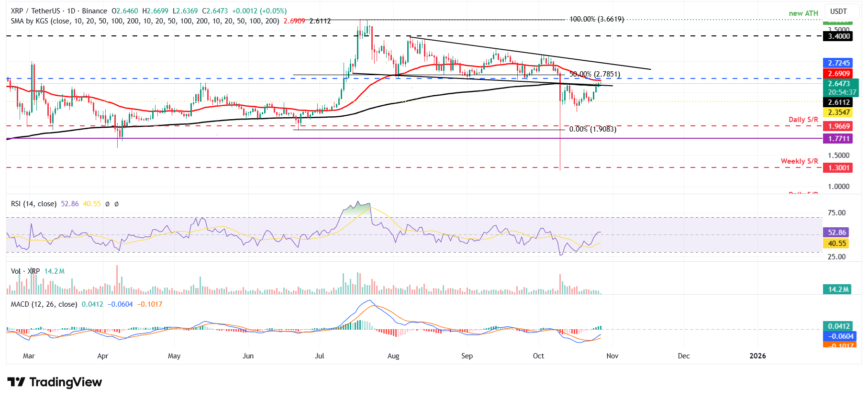Click the 'Daily S/R' label above 1.9669
Image resolution: width=868 pixels, height=400 pixels.
(x=803, y=120)
